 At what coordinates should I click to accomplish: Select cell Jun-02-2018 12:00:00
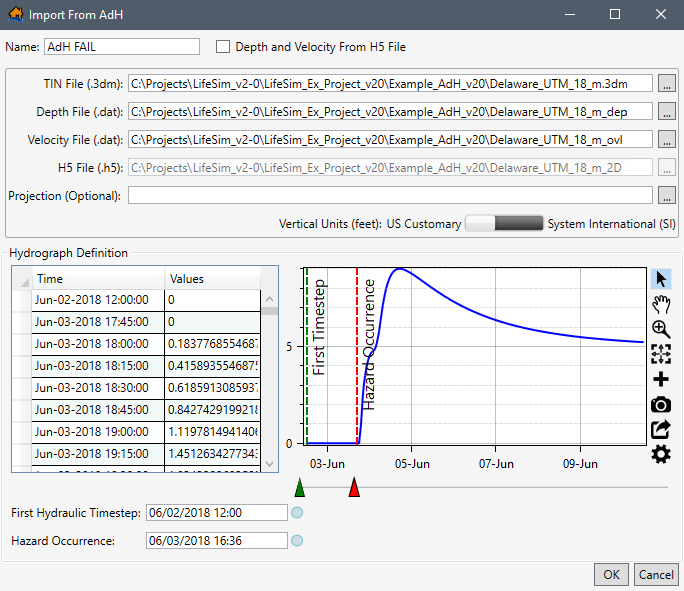[x=98, y=300]
